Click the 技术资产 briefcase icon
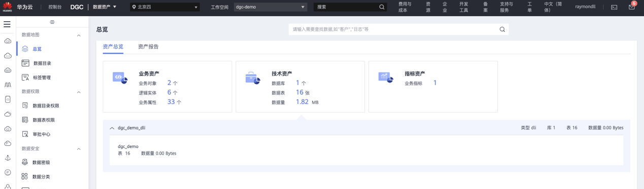Image resolution: width=644 pixels, height=189 pixels. click(253, 78)
